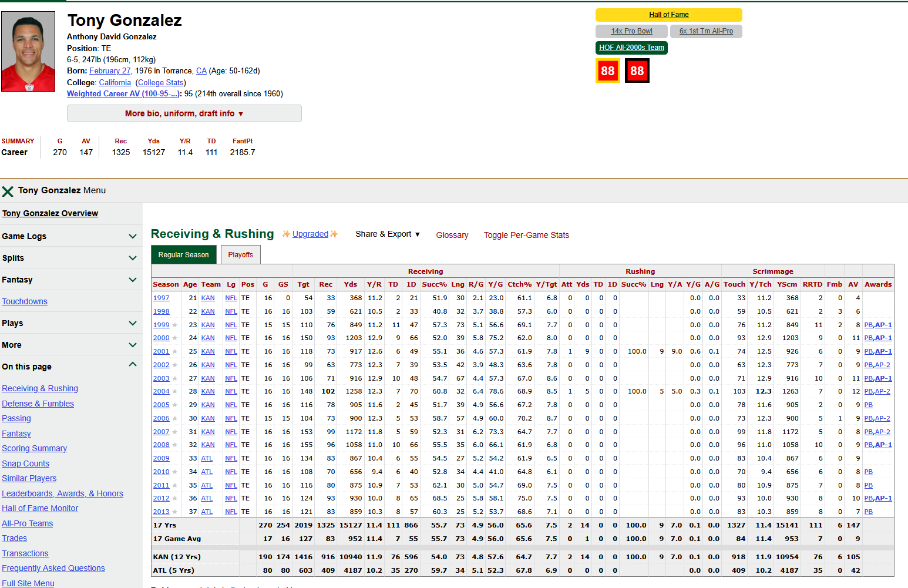
Task: Click the star next to 1999 season
Action: click(x=174, y=325)
